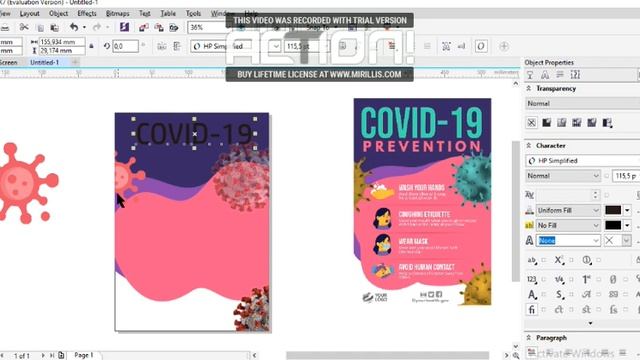Switch to the Untitled-1 document tab
The height and width of the screenshot is (360, 640).
44,62
